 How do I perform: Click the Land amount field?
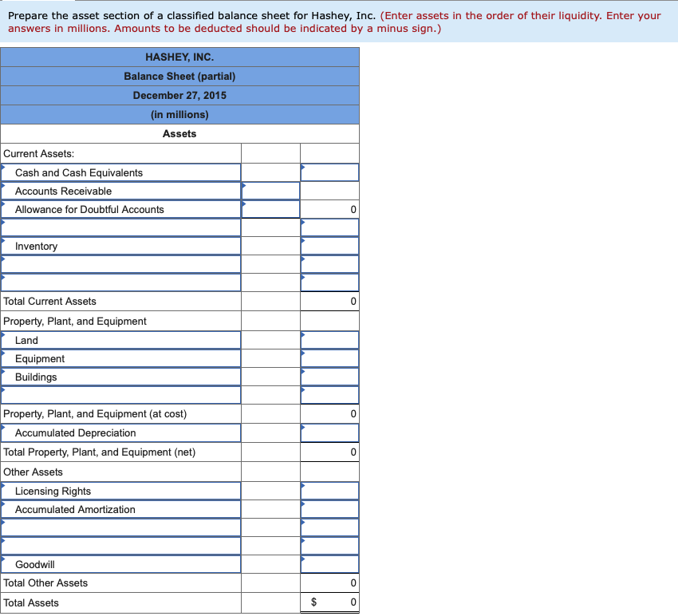pyautogui.click(x=329, y=340)
